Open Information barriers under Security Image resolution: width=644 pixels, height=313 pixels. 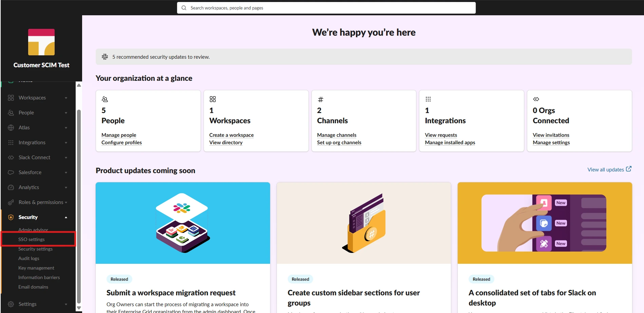(x=39, y=277)
